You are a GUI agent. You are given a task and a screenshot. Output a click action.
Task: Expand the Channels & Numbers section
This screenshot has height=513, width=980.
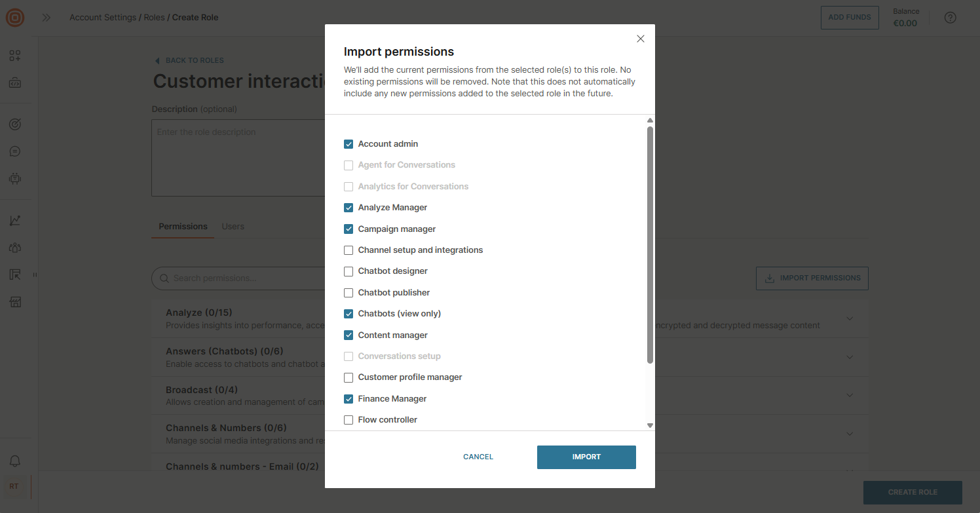coord(850,433)
